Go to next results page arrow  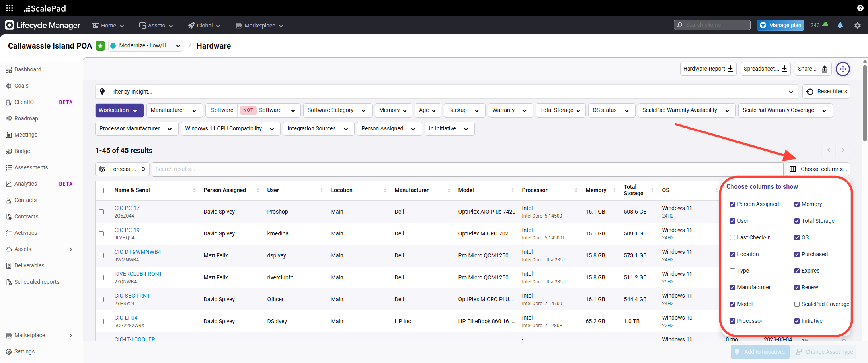[x=843, y=150]
